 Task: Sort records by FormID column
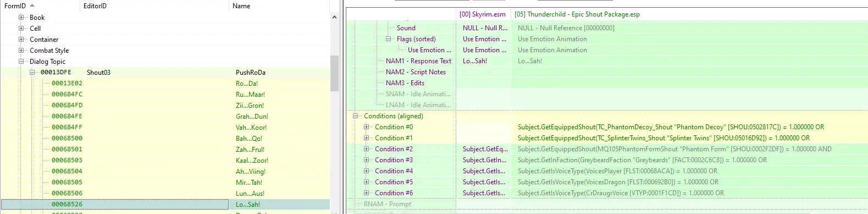[x=40, y=6]
